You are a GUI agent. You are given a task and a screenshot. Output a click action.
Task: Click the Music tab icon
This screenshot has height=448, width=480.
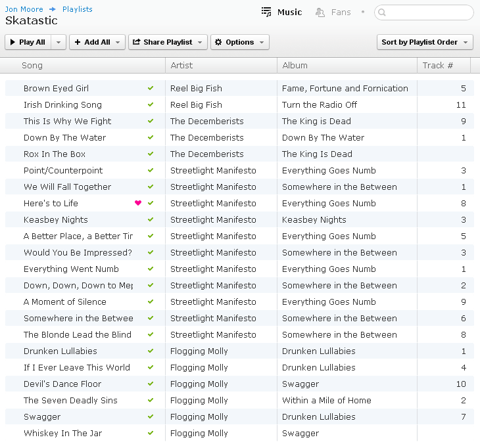[266, 12]
